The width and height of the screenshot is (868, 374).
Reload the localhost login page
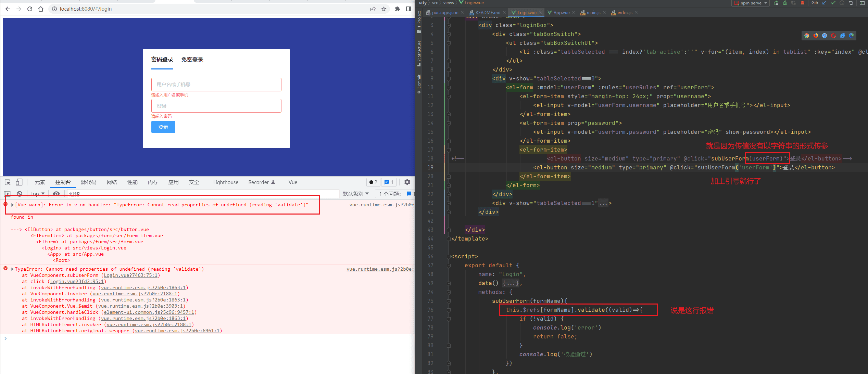coord(30,9)
